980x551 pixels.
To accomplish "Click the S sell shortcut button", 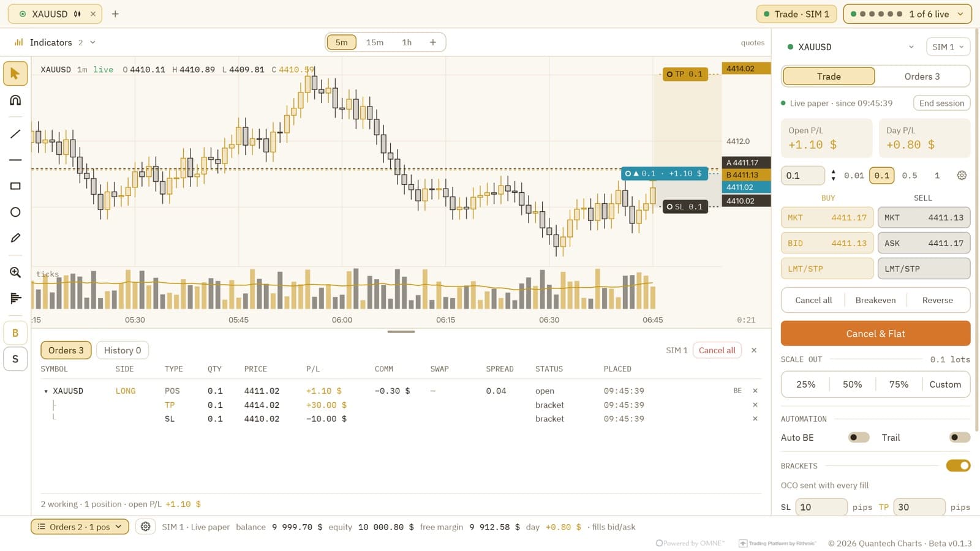I will 15,359.
